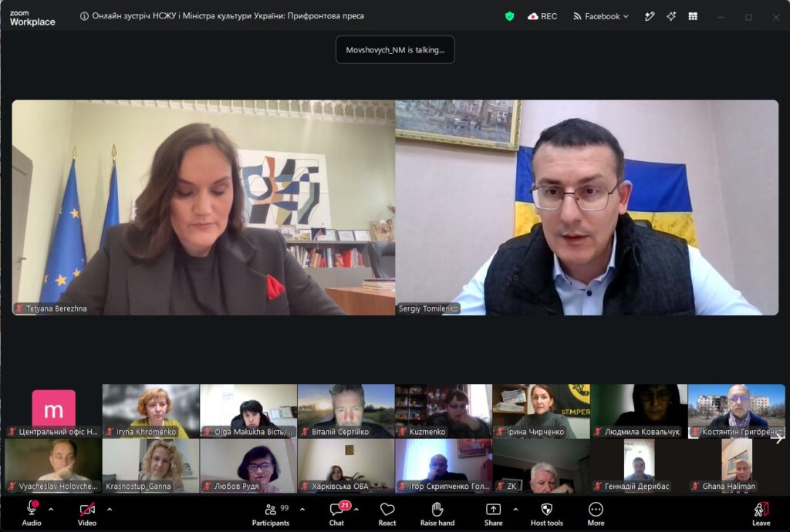Click the Костянтин Григоренко thumbnail
790x532 pixels.
[x=737, y=411]
